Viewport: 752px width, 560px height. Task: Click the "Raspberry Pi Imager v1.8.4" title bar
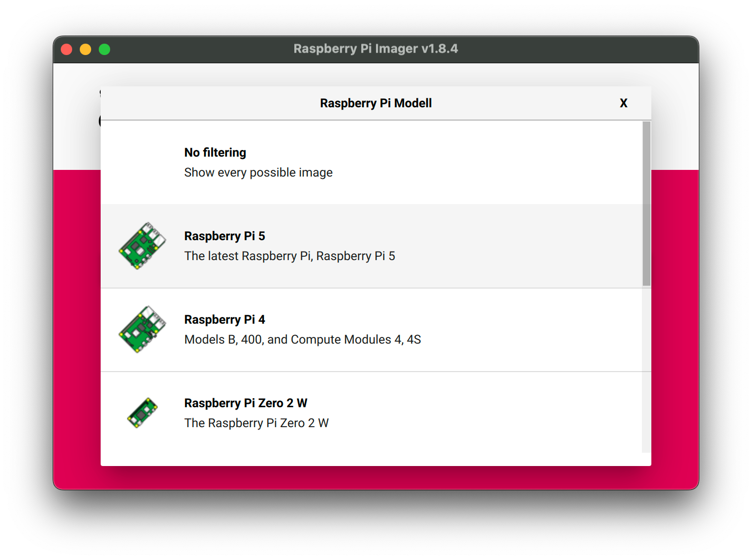(376, 49)
